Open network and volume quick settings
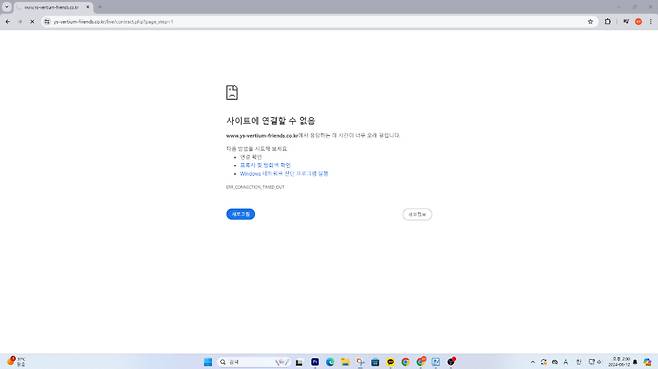Viewport: 658px width, 369px height. (x=595, y=362)
